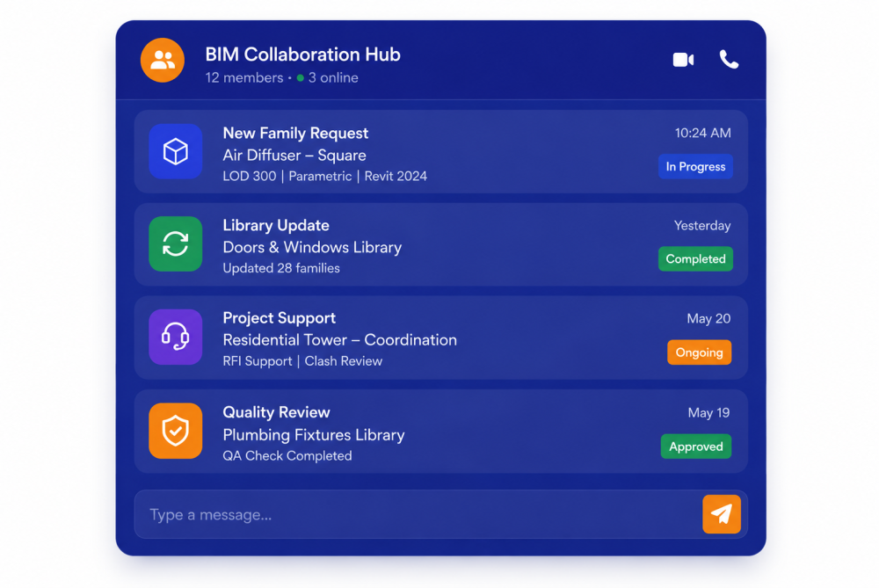The height and width of the screenshot is (588, 879).
Task: Open BIM Collaboration Hub title
Action: [302, 54]
